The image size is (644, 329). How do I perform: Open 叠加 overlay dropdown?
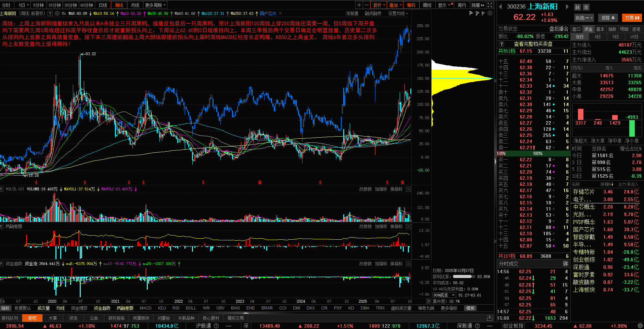395,5
